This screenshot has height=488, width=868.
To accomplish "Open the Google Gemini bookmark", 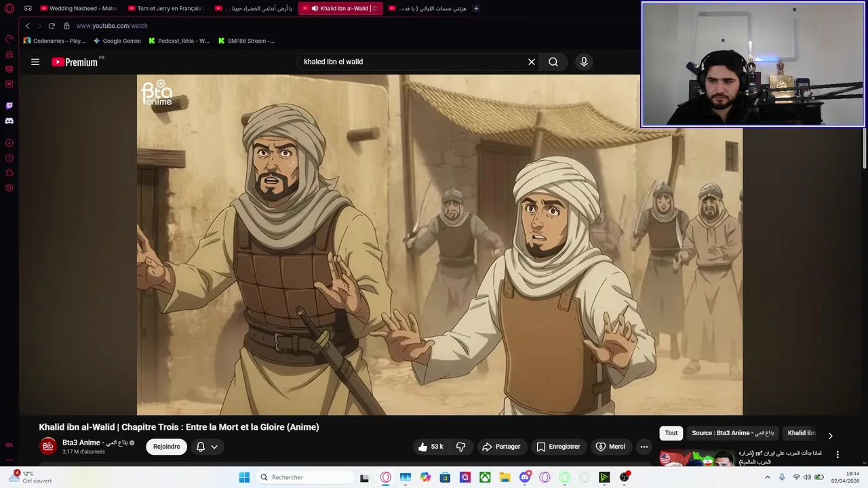I will click(117, 41).
